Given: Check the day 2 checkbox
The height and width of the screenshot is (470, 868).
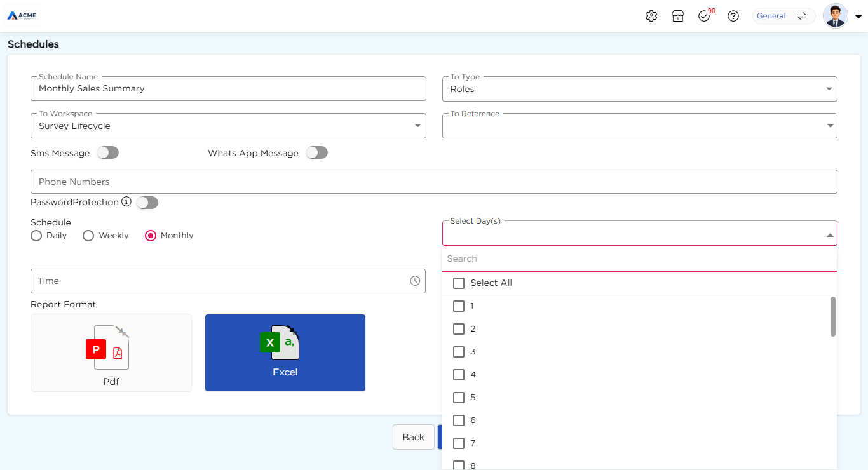Looking at the screenshot, I should (459, 329).
